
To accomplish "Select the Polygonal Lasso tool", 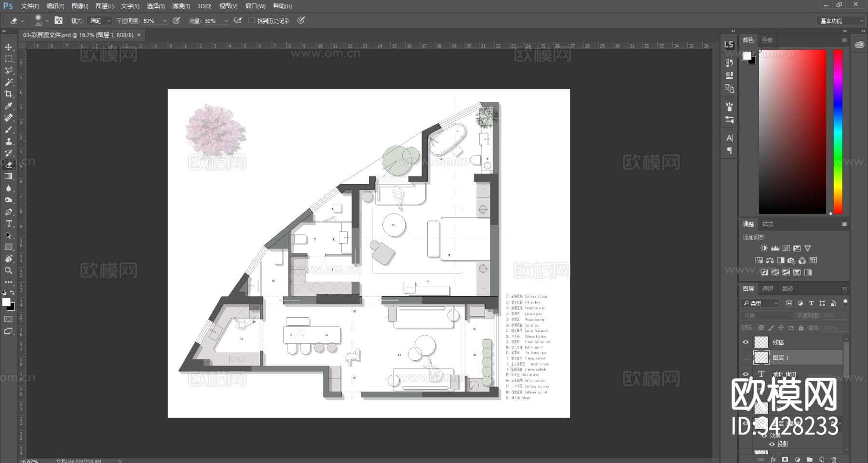I will point(9,70).
